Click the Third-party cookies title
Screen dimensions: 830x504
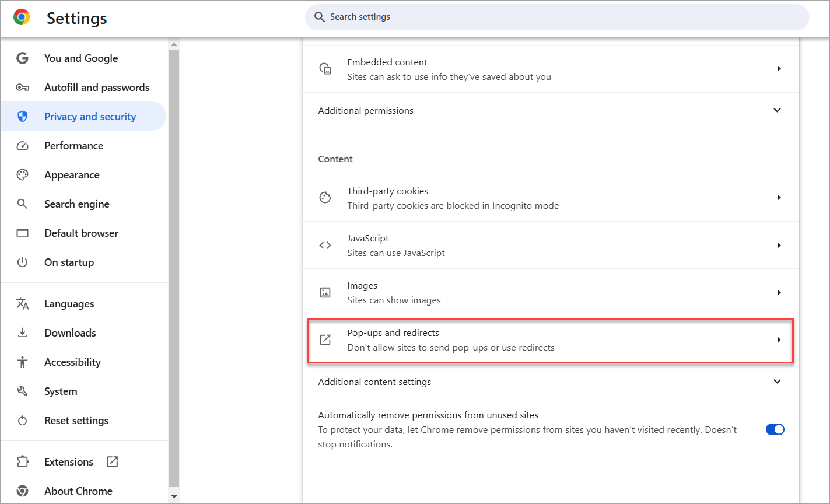pos(388,191)
